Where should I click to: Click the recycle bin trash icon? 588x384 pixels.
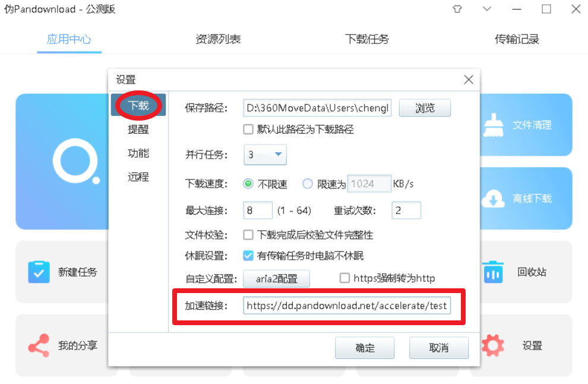pos(493,272)
